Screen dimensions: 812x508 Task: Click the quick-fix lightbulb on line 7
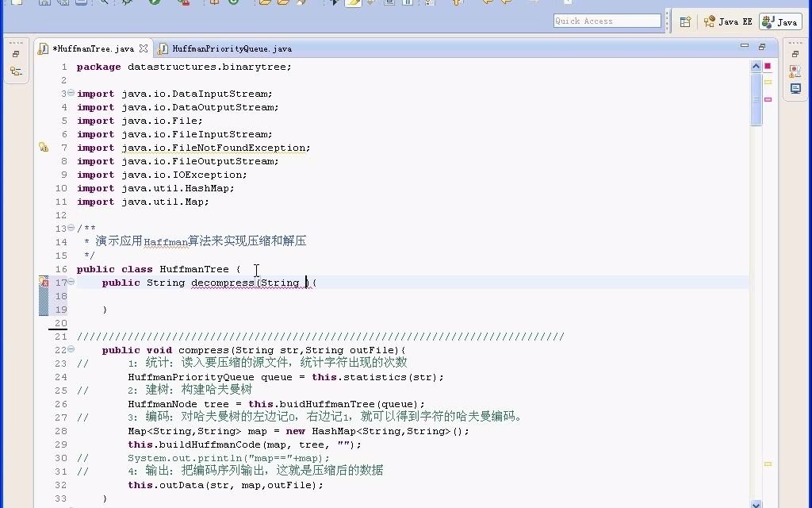click(x=44, y=147)
